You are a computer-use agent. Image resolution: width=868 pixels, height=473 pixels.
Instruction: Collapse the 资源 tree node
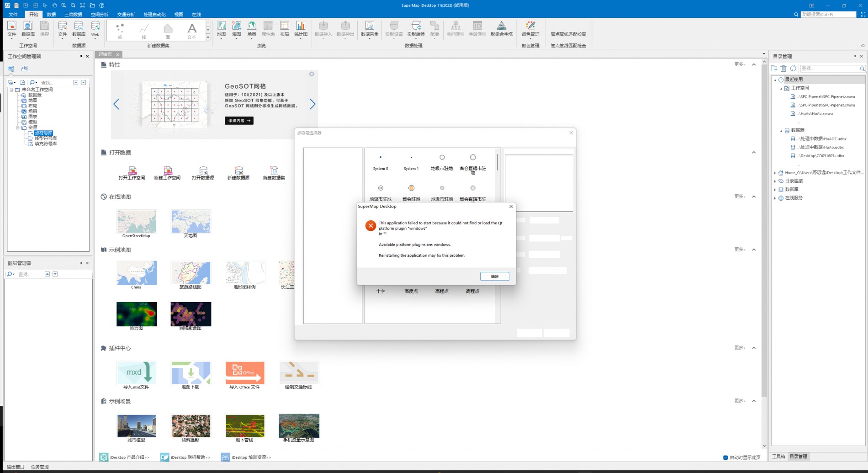tap(18, 128)
